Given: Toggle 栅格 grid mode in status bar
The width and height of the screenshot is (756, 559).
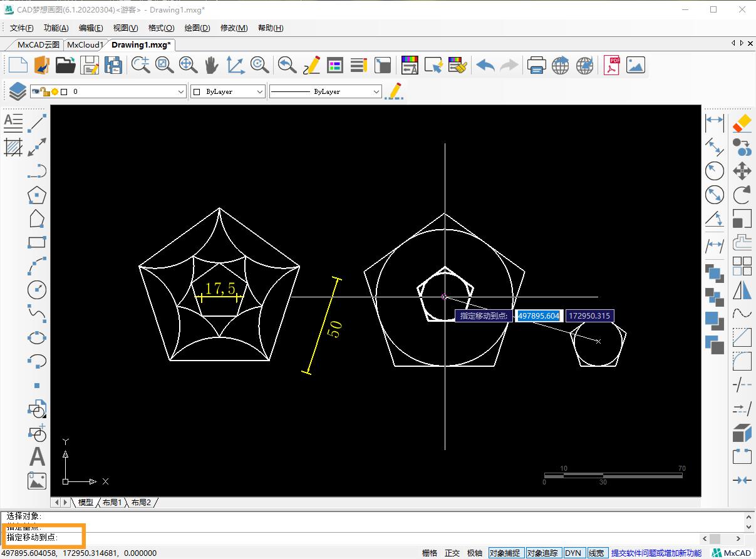Looking at the screenshot, I should [x=430, y=553].
